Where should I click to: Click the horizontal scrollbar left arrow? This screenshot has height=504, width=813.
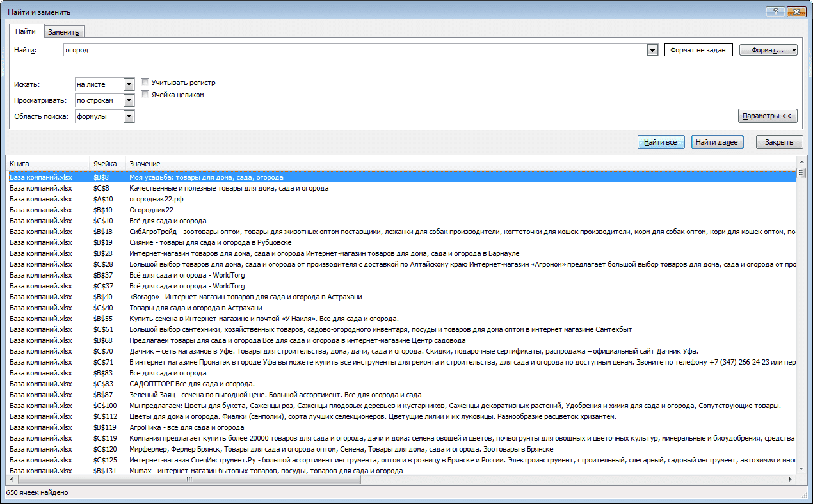coord(13,478)
